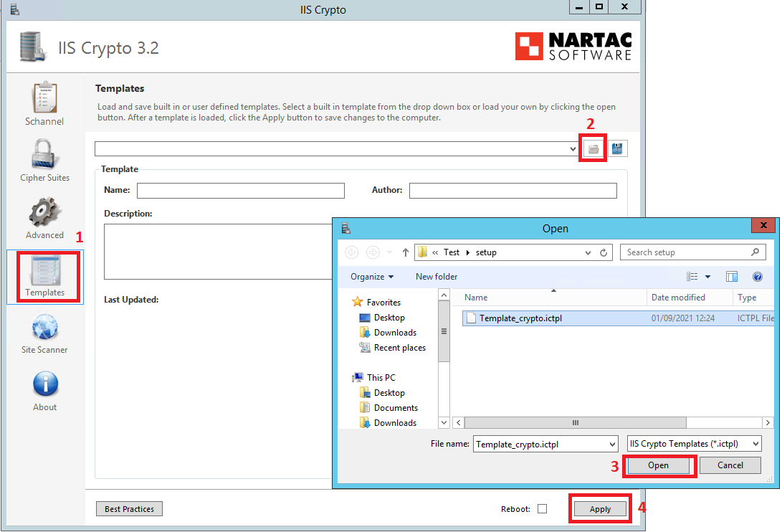This screenshot has width=782, height=532.
Task: Change the view layout icon
Action: (x=692, y=277)
